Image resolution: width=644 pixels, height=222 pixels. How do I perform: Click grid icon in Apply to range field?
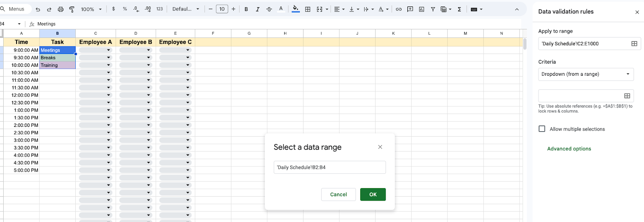[634, 44]
